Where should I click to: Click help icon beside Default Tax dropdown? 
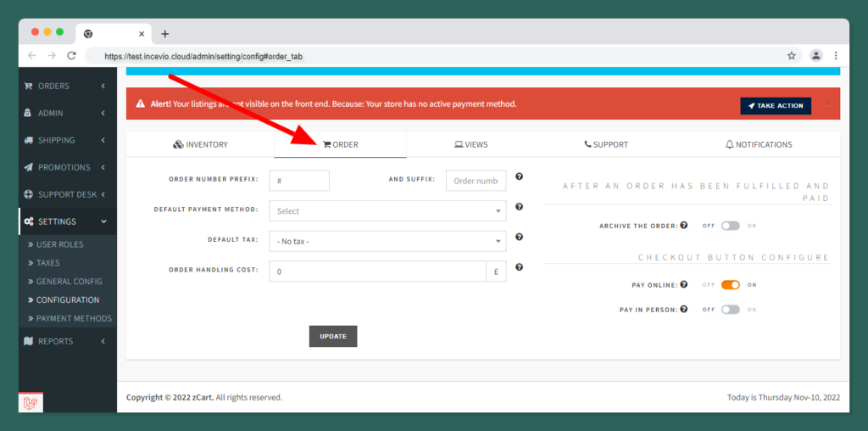519,238
